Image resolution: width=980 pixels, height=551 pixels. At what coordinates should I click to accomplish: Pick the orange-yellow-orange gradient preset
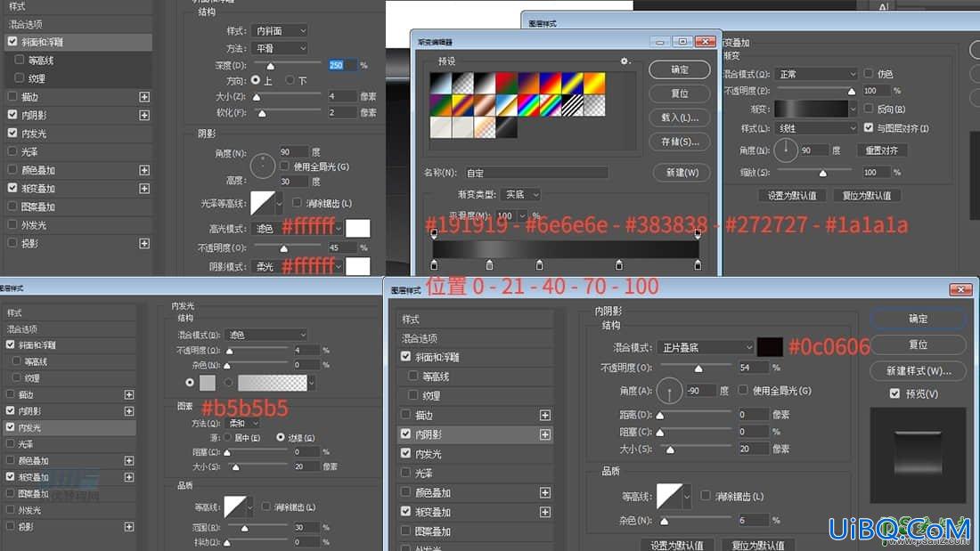point(593,83)
